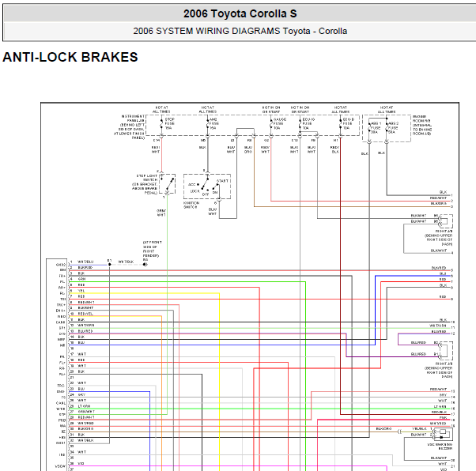Click the VSC warning buzzer component symbol
476x471 pixels.
pos(443,434)
